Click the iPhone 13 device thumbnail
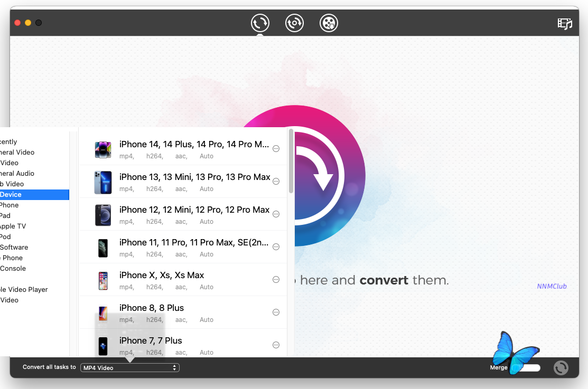The width and height of the screenshot is (588, 389). point(103,183)
